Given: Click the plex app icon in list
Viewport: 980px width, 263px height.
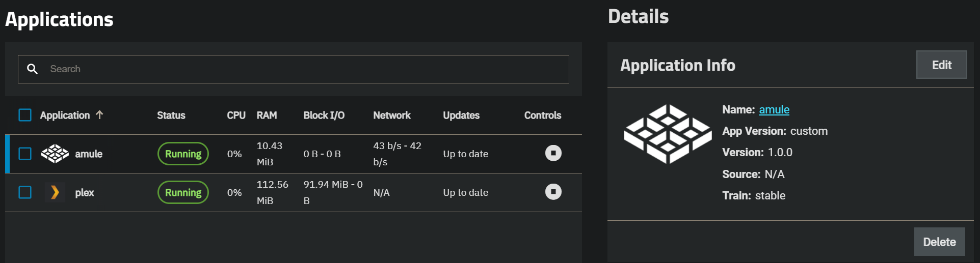Looking at the screenshot, I should [55, 192].
